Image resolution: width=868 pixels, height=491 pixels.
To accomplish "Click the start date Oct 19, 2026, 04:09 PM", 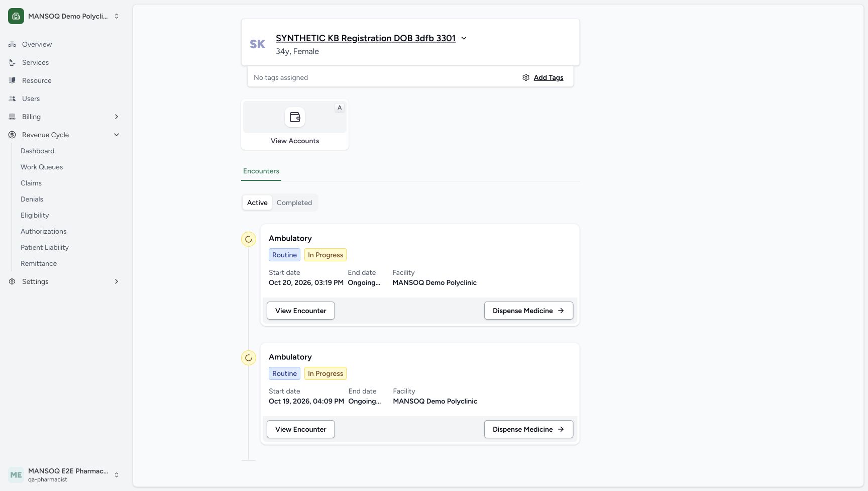I will point(306,401).
